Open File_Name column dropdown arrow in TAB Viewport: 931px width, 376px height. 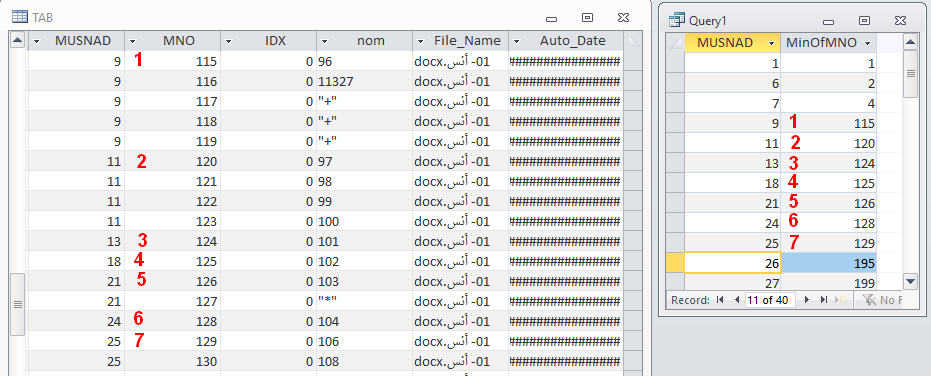click(420, 42)
